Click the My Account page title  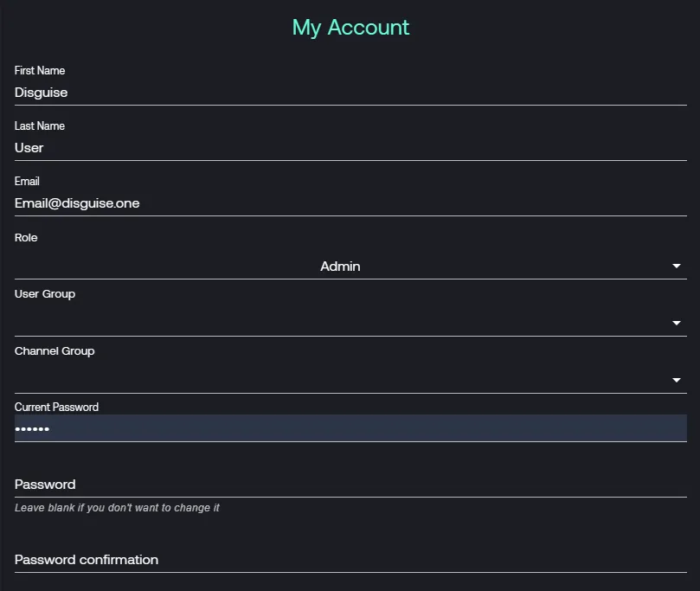[x=350, y=27]
